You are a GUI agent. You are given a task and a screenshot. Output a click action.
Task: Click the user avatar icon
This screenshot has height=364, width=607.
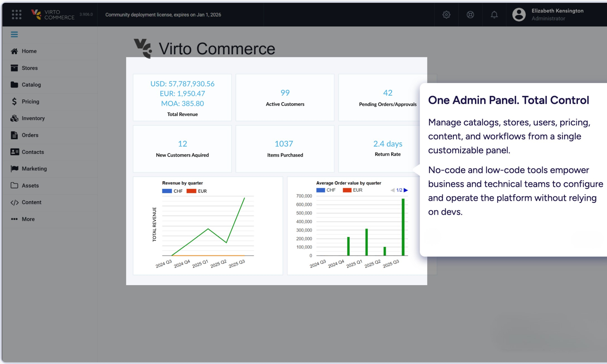tap(519, 15)
